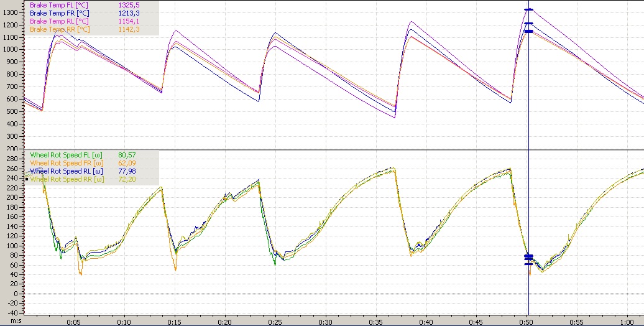644x326 pixels.
Task: Pick the Brake Temp RR channel label
Action: point(60,29)
